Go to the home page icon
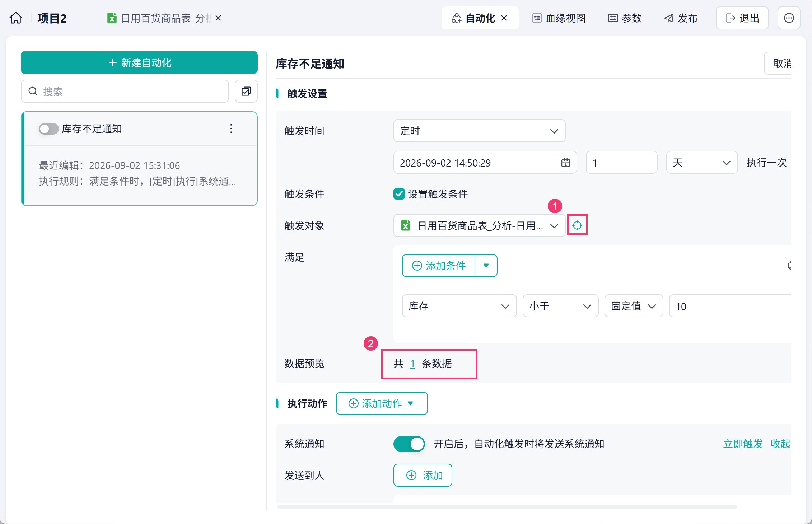Viewport: 812px width, 524px height. pyautogui.click(x=16, y=18)
